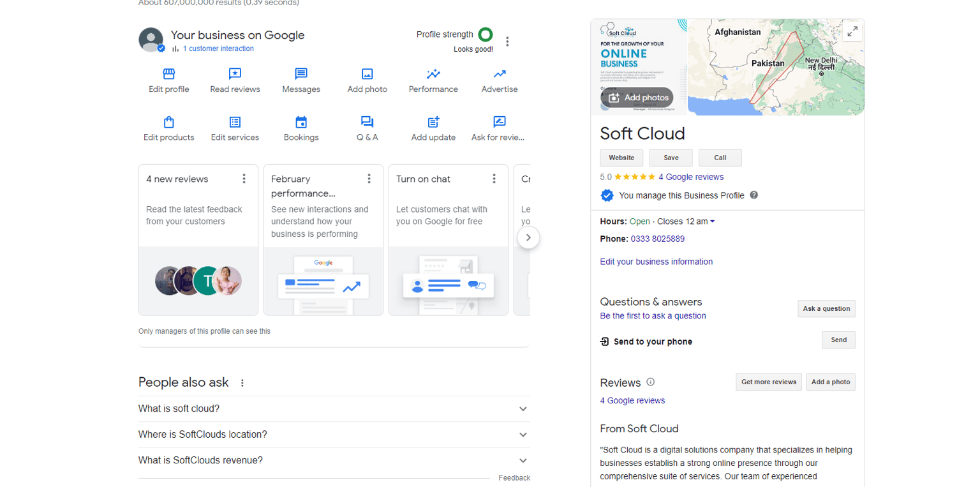Open the Advertise trending arrow icon

pyautogui.click(x=500, y=74)
